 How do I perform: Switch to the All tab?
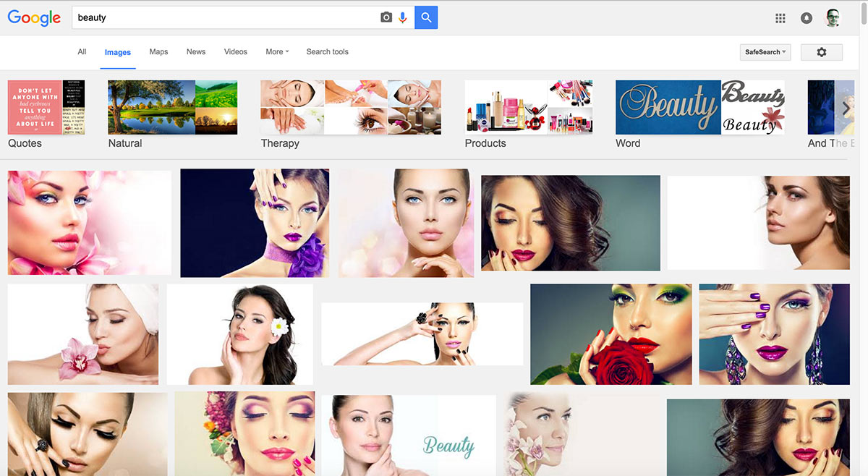(82, 52)
